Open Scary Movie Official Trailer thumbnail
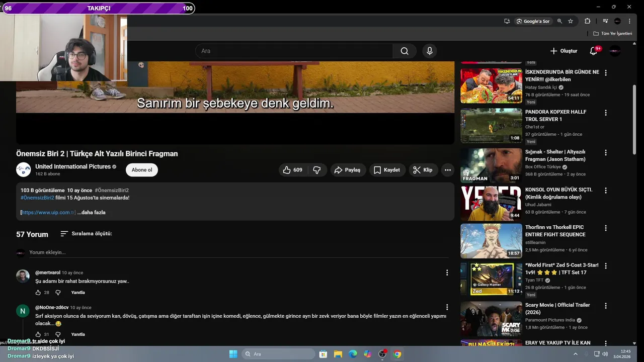 491,319
